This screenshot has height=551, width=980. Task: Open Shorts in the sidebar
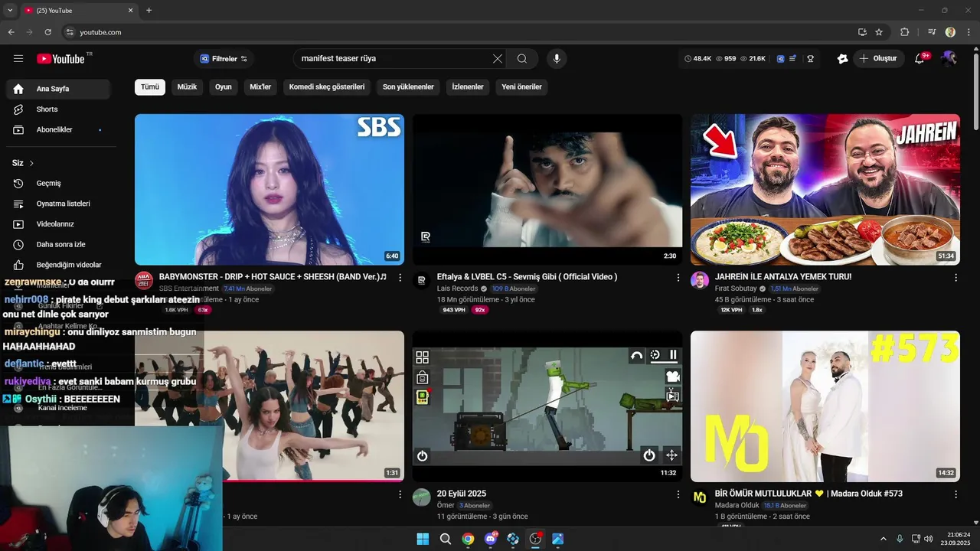click(x=58, y=109)
